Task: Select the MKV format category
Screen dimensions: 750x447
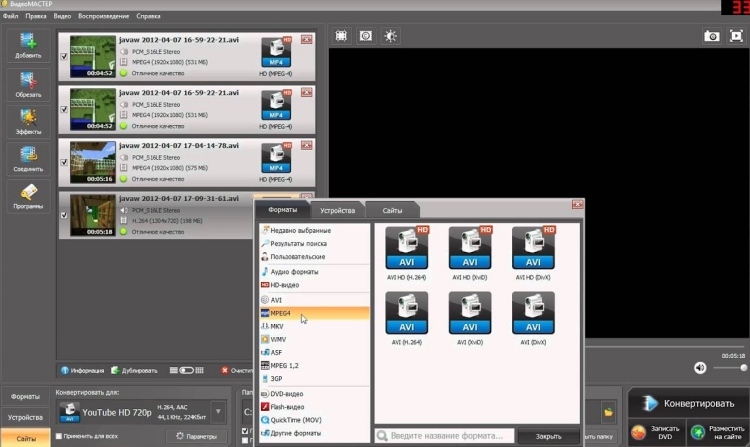Action: tap(315, 326)
